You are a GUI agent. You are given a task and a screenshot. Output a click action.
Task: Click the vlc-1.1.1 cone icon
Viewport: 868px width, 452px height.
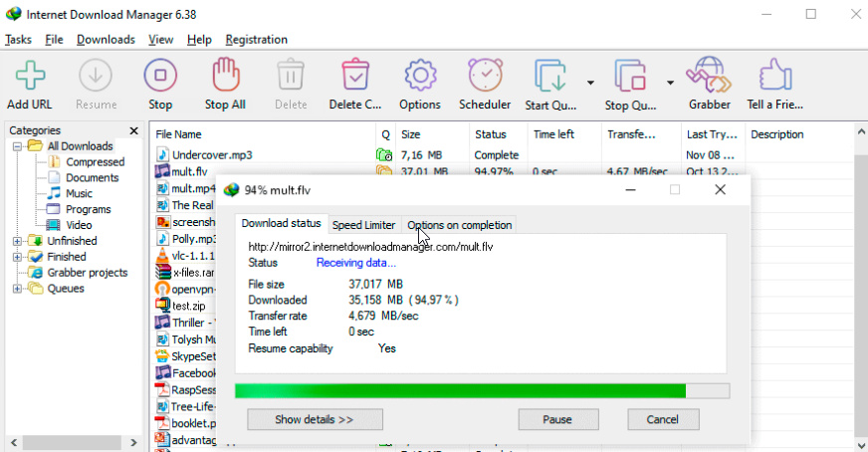click(x=162, y=255)
